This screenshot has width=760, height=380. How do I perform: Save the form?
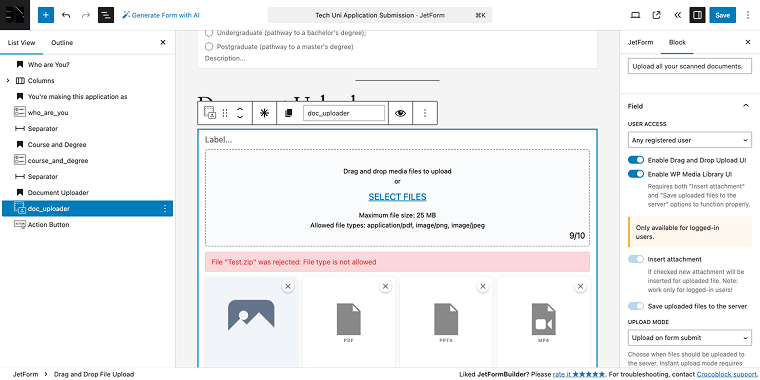click(722, 15)
